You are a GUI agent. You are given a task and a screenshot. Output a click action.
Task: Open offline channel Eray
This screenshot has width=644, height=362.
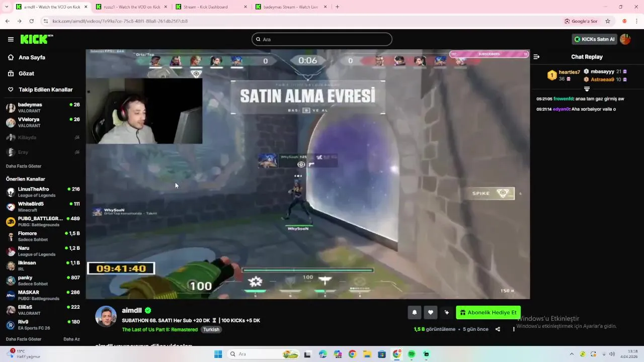click(43, 152)
